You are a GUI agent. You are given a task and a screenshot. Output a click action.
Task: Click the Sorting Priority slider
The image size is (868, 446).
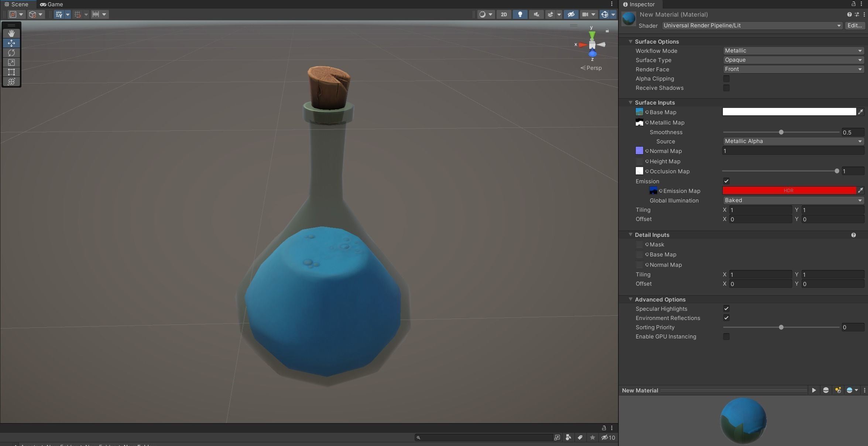tap(781, 327)
